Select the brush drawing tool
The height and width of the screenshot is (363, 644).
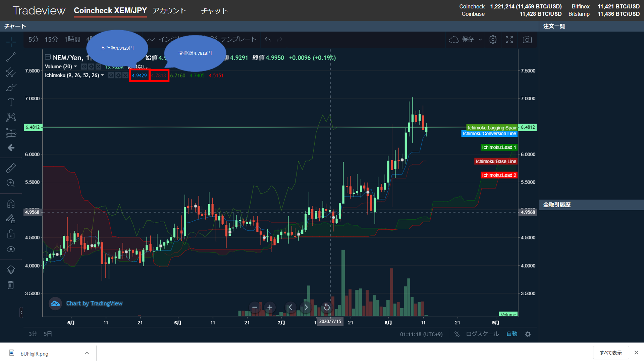[x=11, y=88]
